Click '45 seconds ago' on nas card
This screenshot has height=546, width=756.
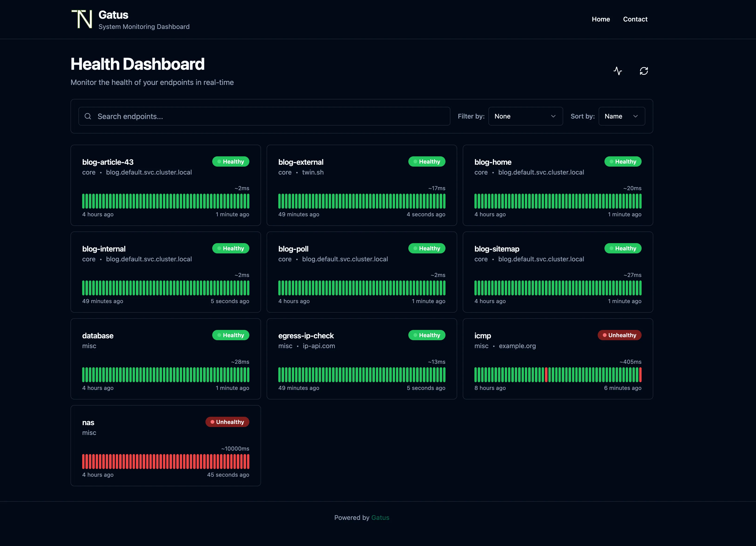(228, 475)
